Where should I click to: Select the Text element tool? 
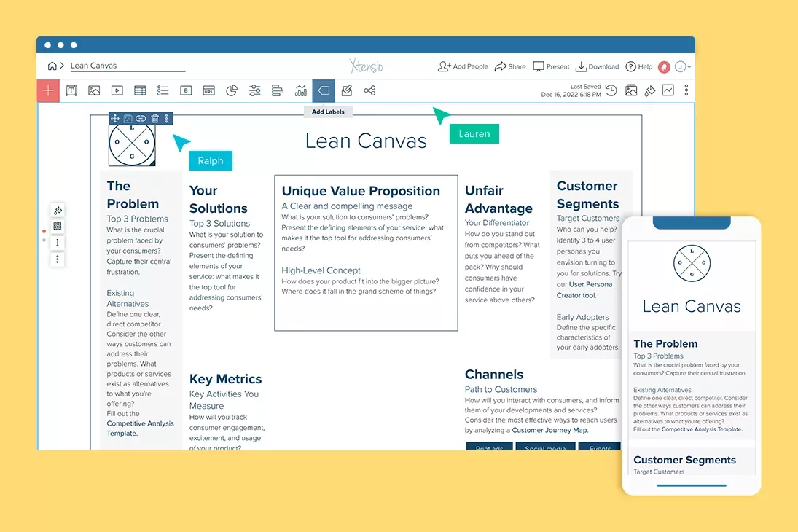(71, 90)
